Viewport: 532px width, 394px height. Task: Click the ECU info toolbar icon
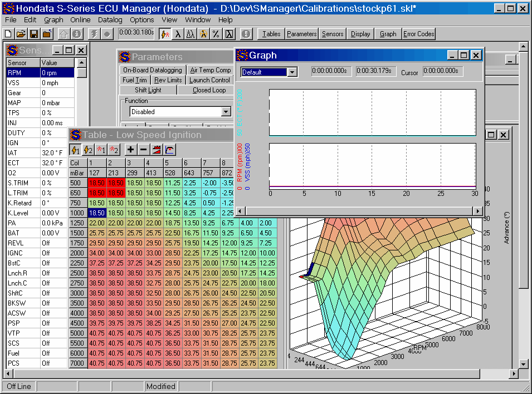(77, 34)
